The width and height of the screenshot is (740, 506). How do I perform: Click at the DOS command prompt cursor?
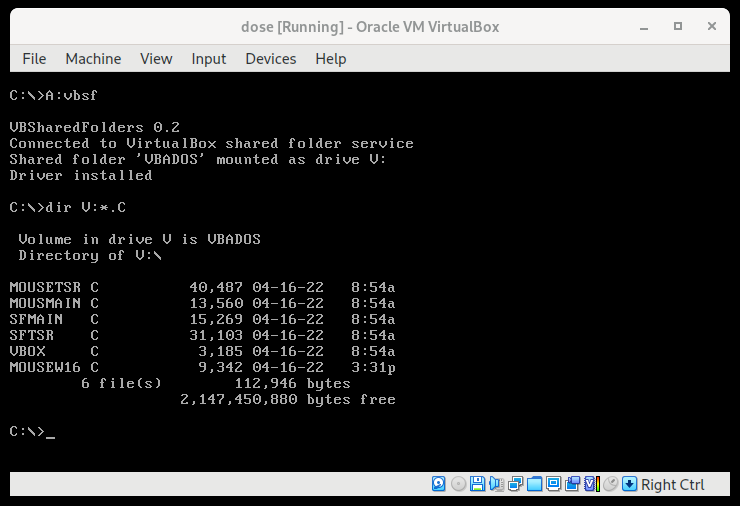click(x=50, y=432)
